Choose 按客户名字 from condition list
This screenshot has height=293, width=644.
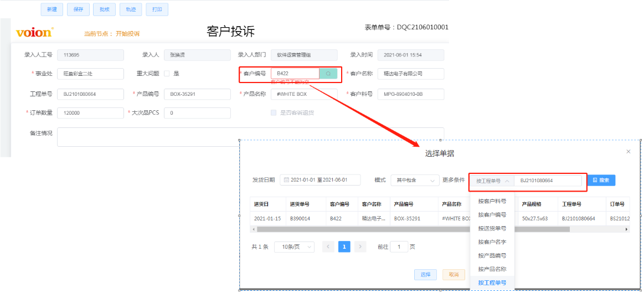pyautogui.click(x=492, y=241)
